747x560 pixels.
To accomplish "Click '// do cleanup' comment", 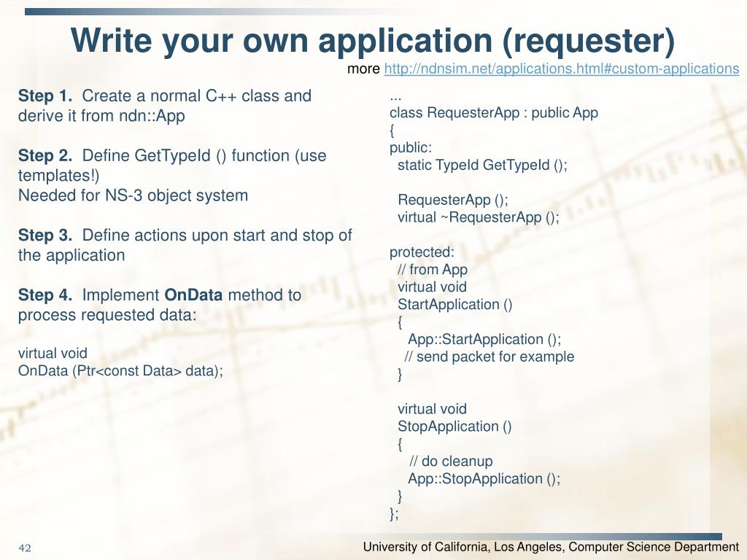I will [x=451, y=462].
